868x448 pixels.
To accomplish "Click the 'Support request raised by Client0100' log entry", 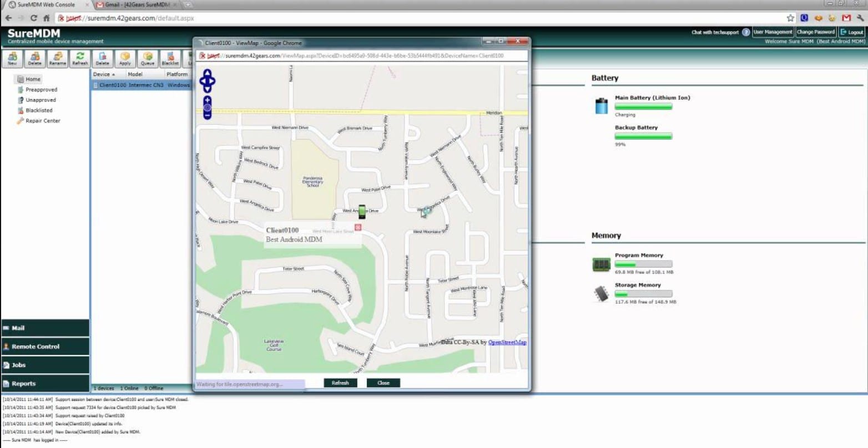I will click(63, 416).
